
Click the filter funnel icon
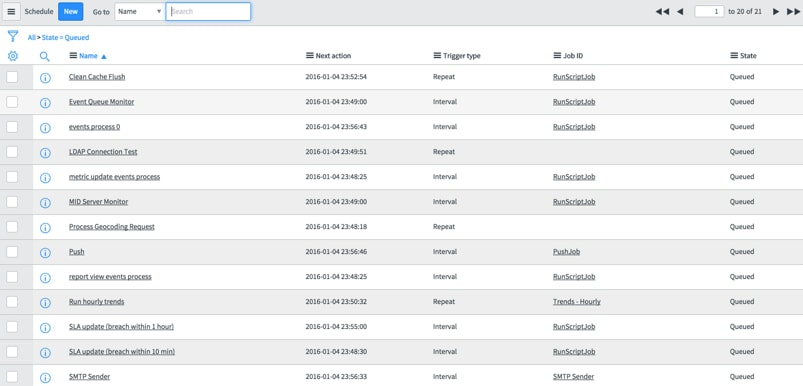click(x=13, y=36)
